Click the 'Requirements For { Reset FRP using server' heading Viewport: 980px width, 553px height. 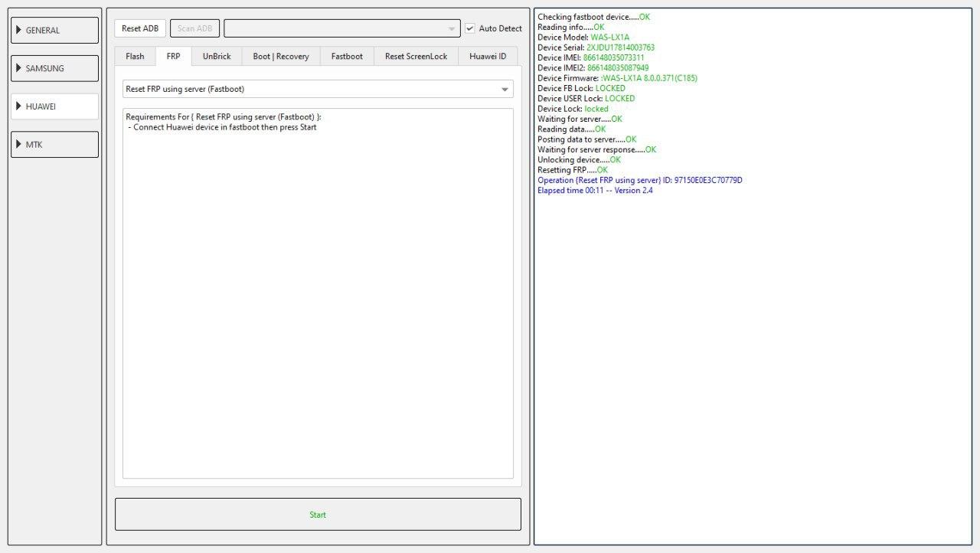(x=224, y=117)
